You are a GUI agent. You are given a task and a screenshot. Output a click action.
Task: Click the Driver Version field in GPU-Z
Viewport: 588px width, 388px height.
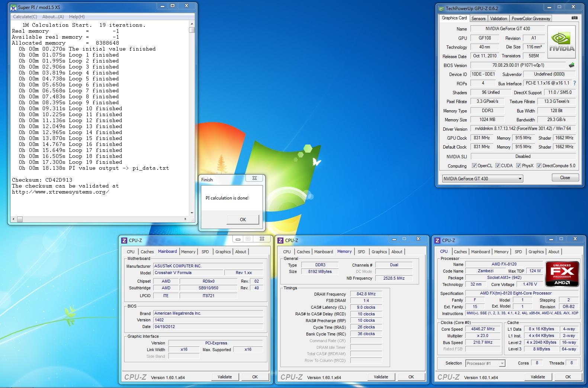523,128
